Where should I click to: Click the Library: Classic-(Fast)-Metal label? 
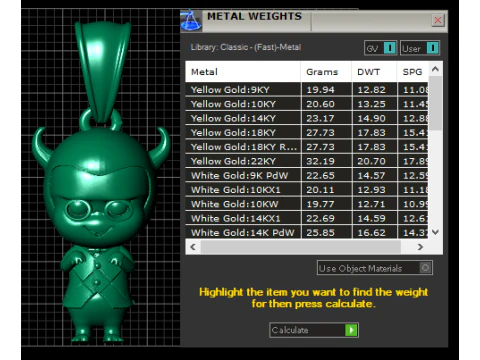(246, 47)
